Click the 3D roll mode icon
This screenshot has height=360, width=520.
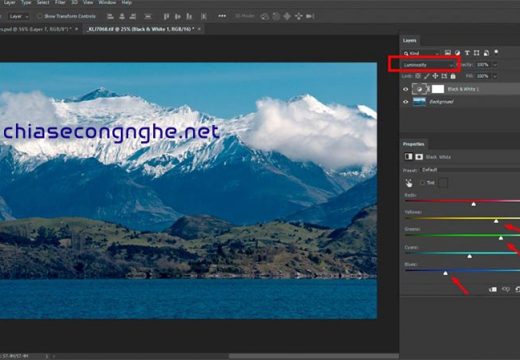coord(276,16)
